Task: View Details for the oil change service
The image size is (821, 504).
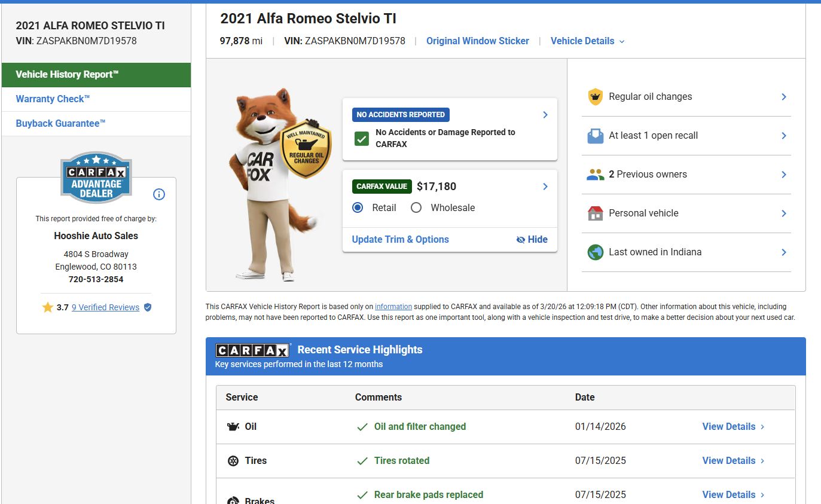Action: coord(733,427)
